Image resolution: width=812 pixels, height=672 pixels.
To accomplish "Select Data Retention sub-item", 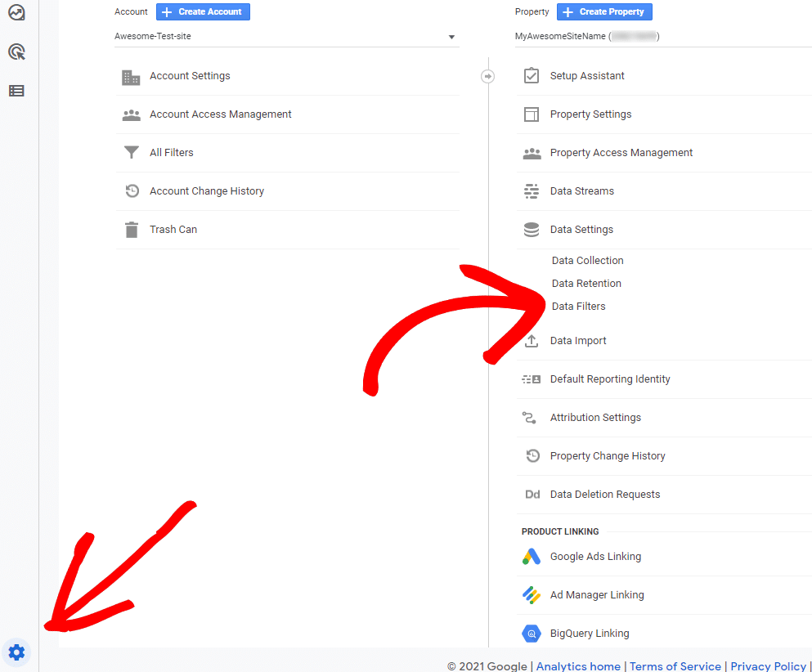I will pos(586,283).
